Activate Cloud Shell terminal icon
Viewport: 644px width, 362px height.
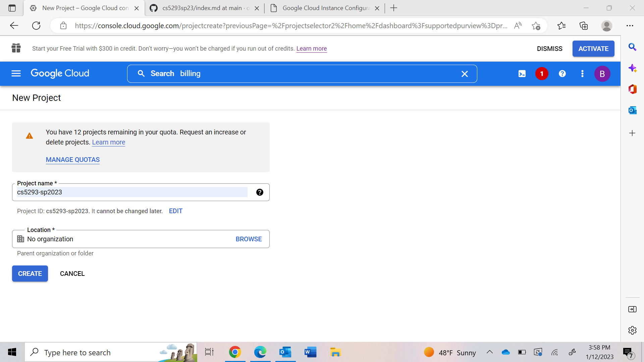522,74
